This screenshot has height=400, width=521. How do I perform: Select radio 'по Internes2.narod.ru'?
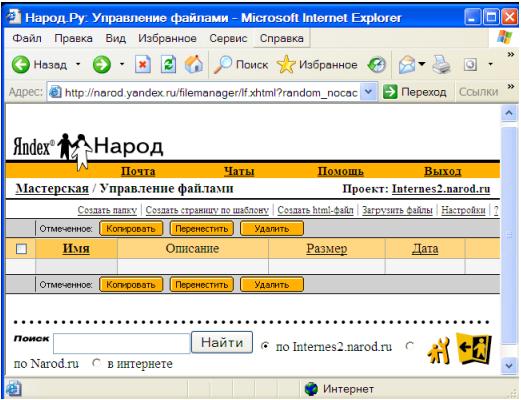tap(265, 346)
